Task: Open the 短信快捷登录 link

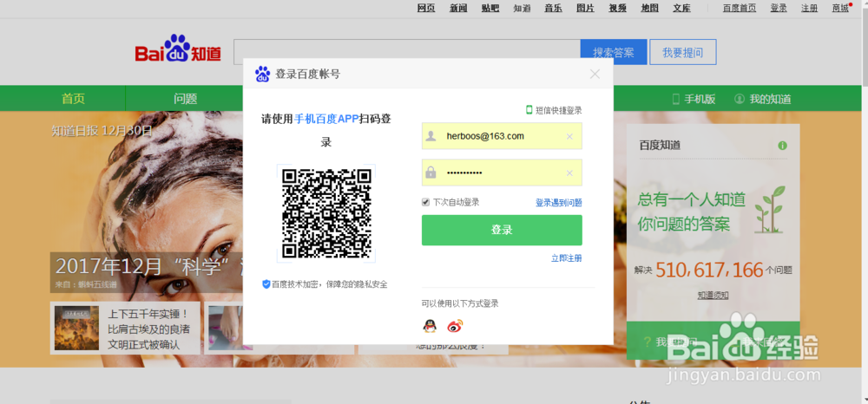Action: click(554, 110)
